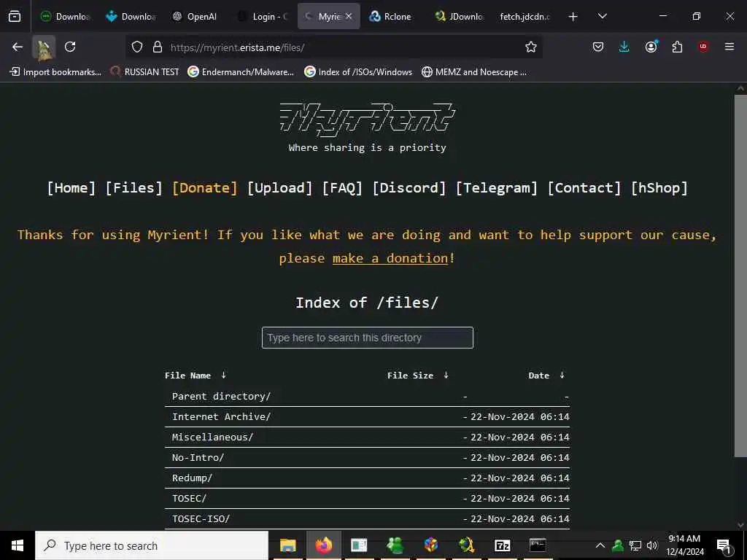This screenshot has height=560, width=747.
Task: Open the Import bookmarks item
Action: (x=55, y=72)
